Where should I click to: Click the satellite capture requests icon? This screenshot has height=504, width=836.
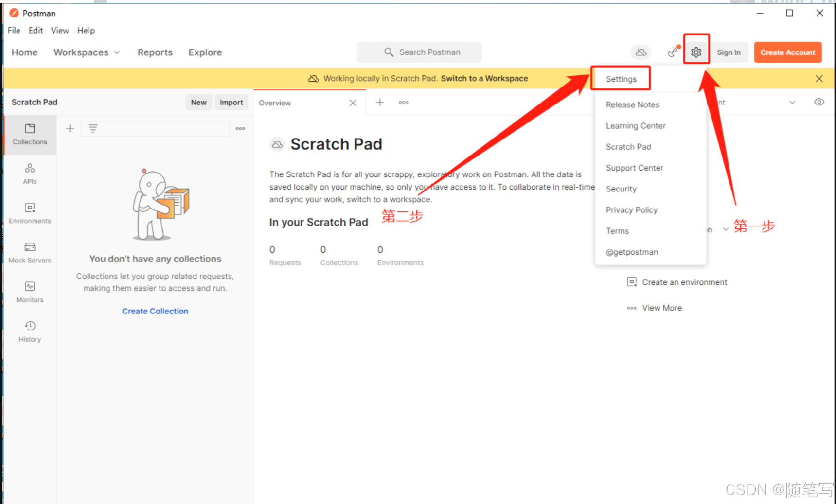pyautogui.click(x=673, y=52)
